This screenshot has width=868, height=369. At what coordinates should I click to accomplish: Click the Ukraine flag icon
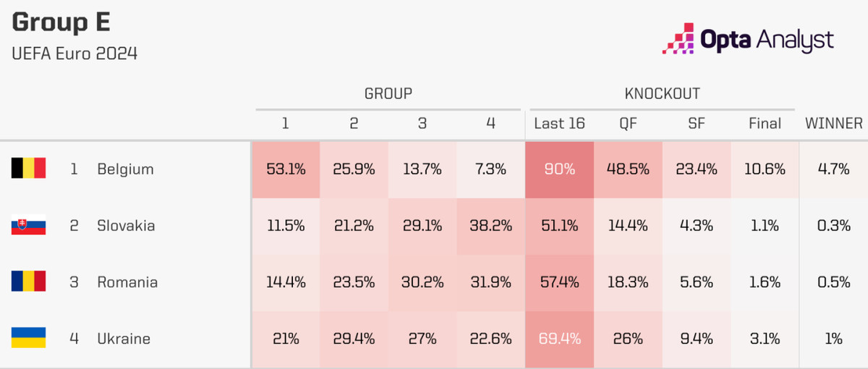pyautogui.click(x=29, y=338)
